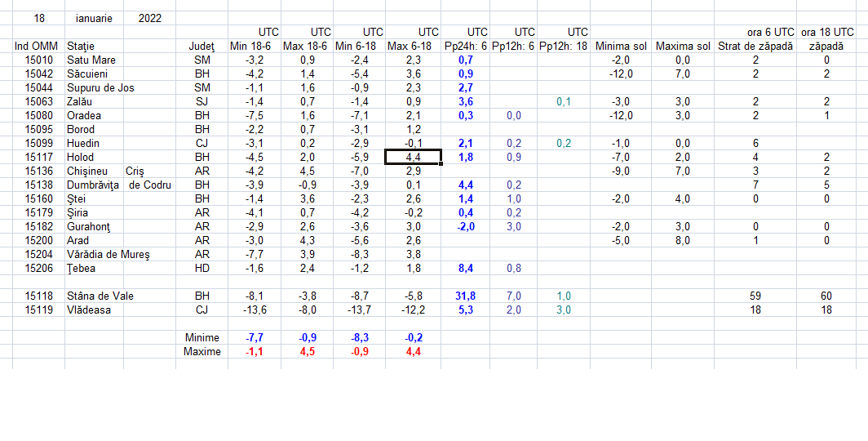Click the day cell 18 in the date row
This screenshot has height=441, width=868.
coord(39,18)
